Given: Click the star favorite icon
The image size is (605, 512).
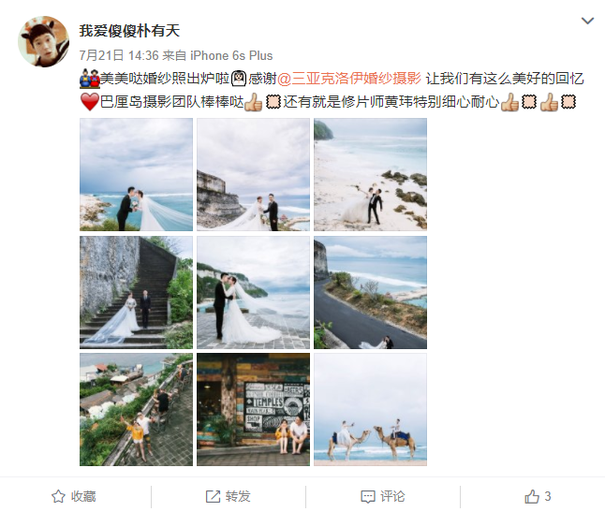Looking at the screenshot, I should (x=58, y=496).
